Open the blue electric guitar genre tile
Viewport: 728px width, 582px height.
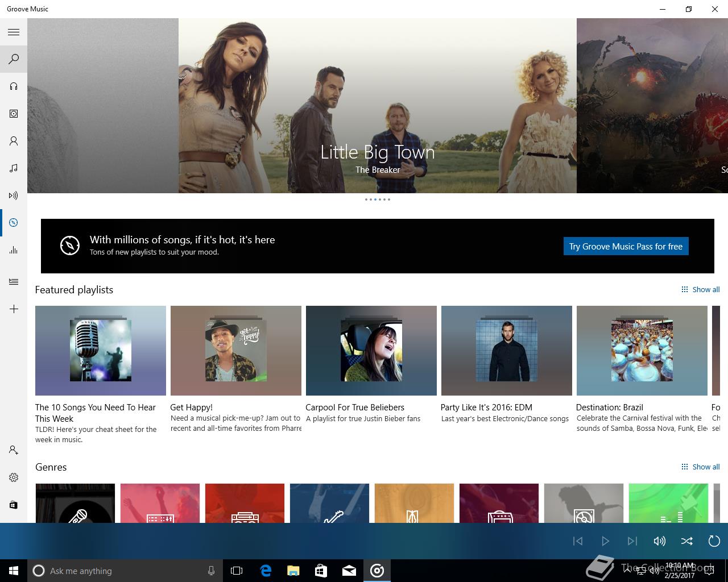(x=329, y=503)
